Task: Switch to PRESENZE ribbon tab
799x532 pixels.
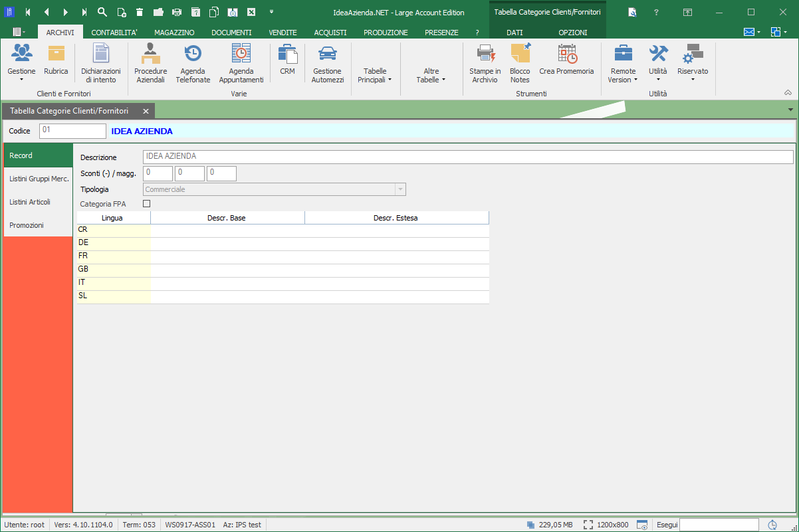Action: tap(441, 32)
